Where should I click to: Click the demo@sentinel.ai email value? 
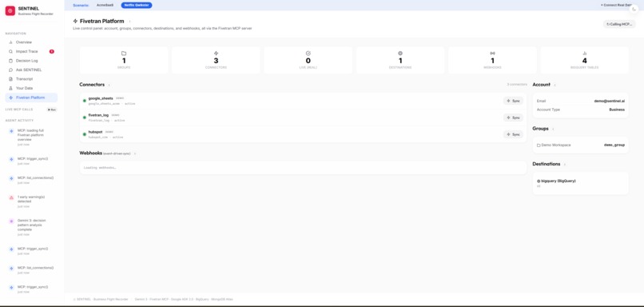pos(609,101)
